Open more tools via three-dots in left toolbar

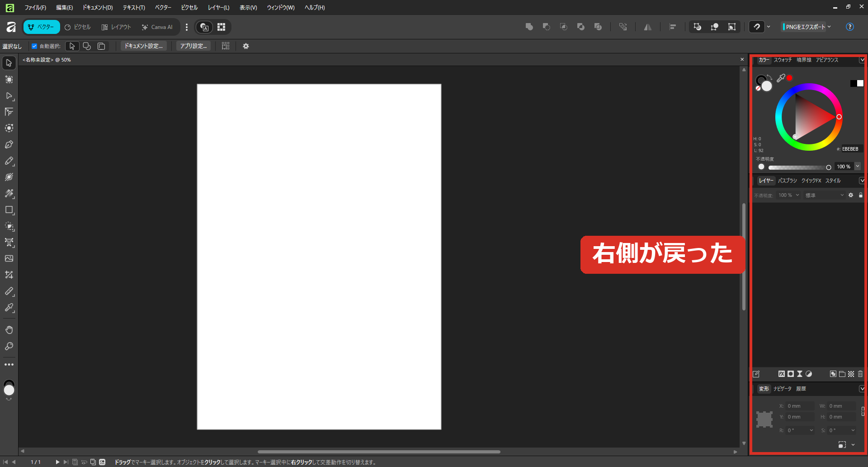9,364
